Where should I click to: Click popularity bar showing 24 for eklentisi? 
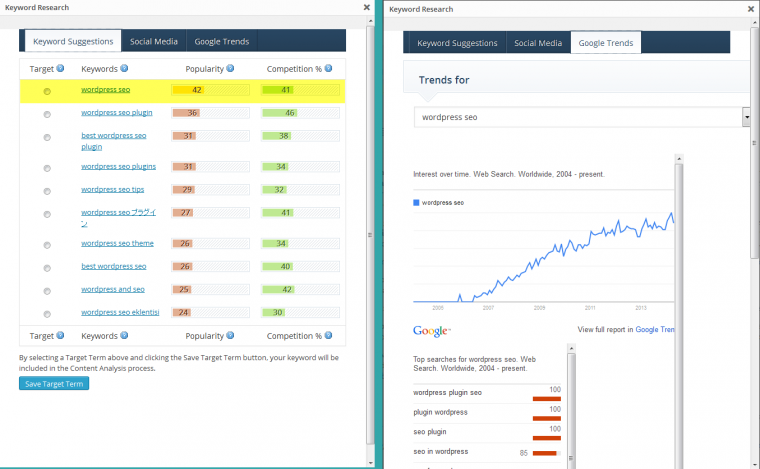210,313
